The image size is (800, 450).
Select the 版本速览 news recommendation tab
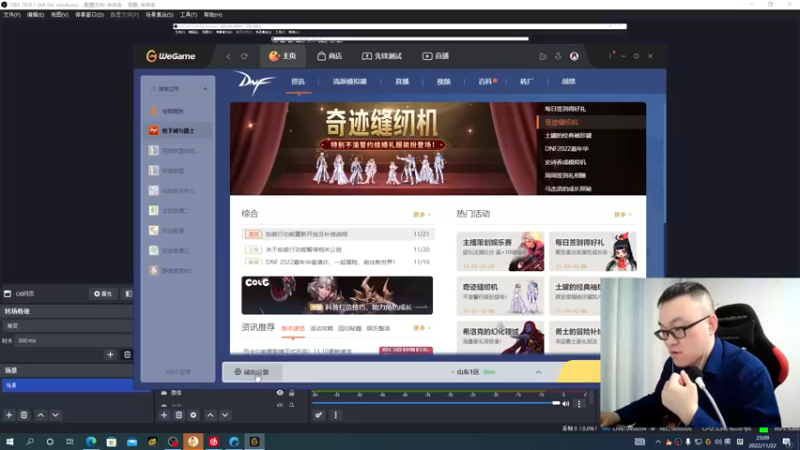coord(293,328)
